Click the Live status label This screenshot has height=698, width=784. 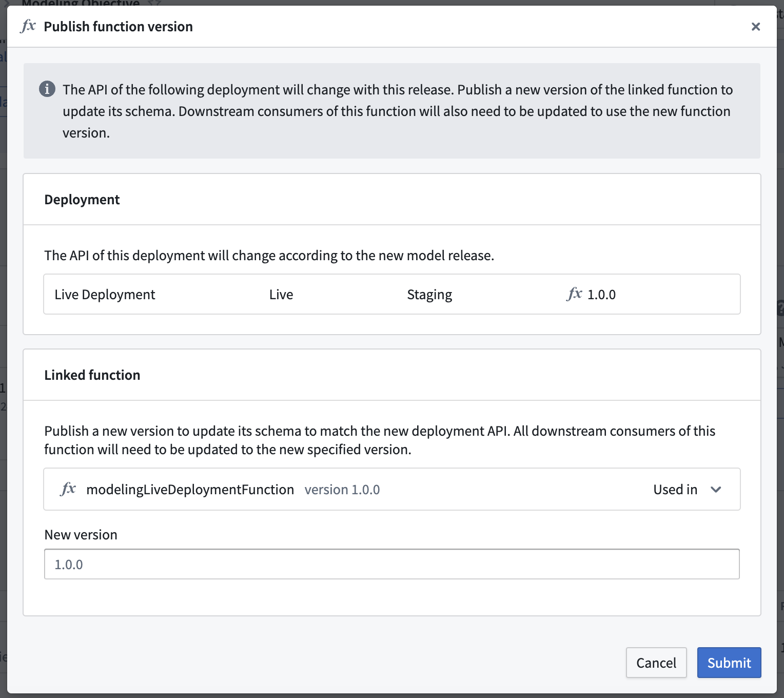(x=281, y=294)
